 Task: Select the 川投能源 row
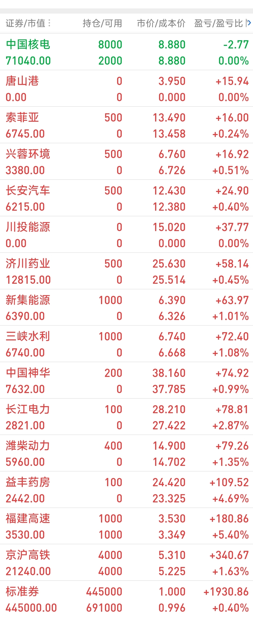126,235
